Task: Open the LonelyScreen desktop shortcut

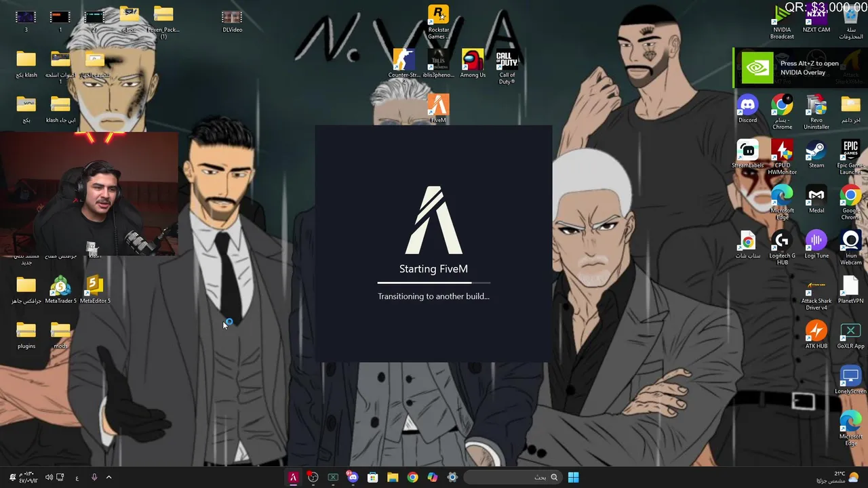Action: [850, 380]
